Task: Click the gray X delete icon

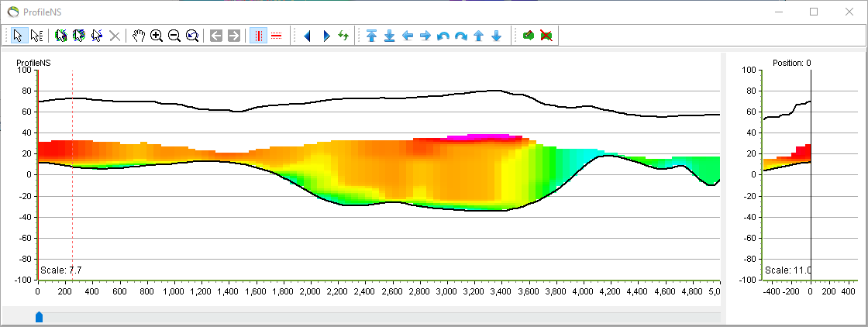Action: (115, 36)
